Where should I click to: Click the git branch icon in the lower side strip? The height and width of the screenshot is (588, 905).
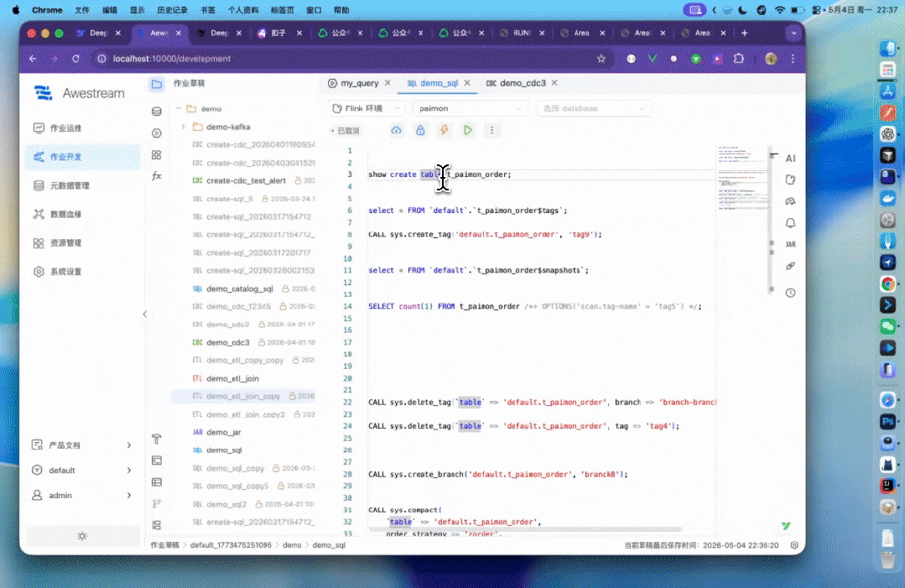pos(156,504)
